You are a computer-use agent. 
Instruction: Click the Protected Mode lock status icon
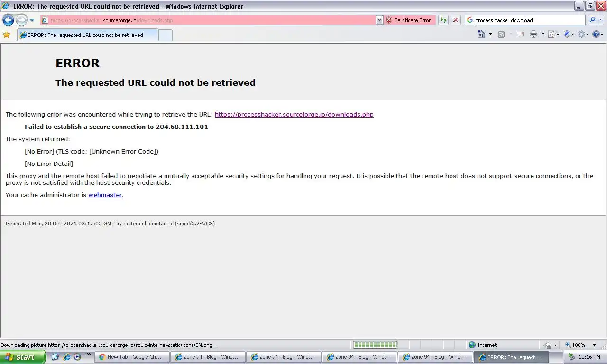click(548, 345)
